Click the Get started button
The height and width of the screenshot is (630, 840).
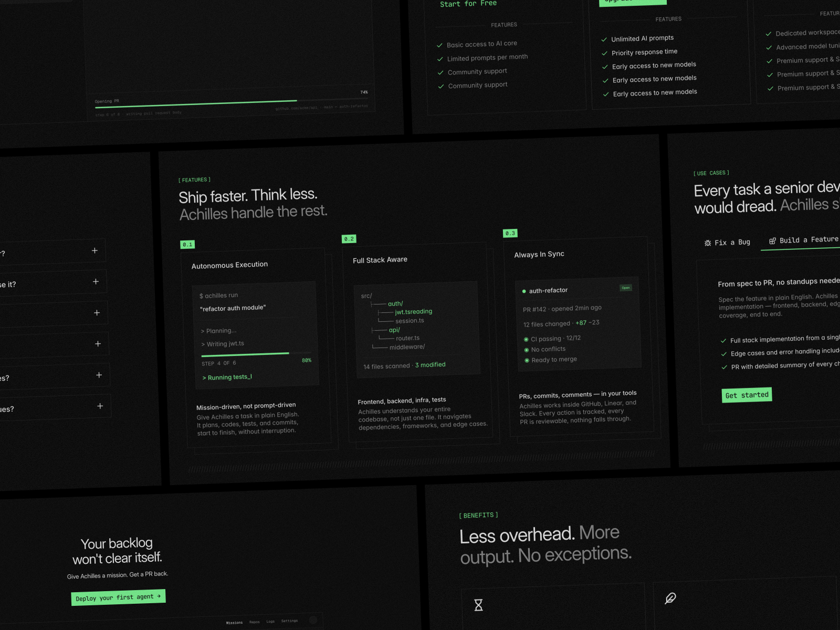[747, 395]
